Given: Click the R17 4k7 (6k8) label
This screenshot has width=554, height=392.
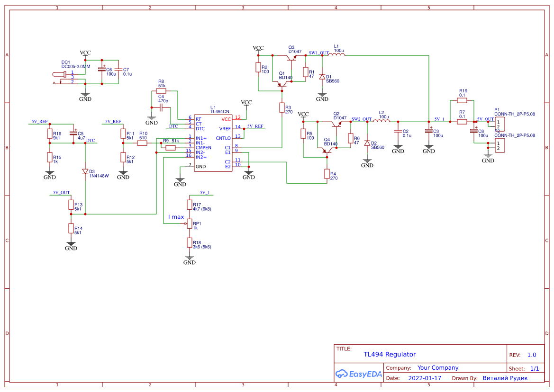Looking at the screenshot, I should coord(202,207).
